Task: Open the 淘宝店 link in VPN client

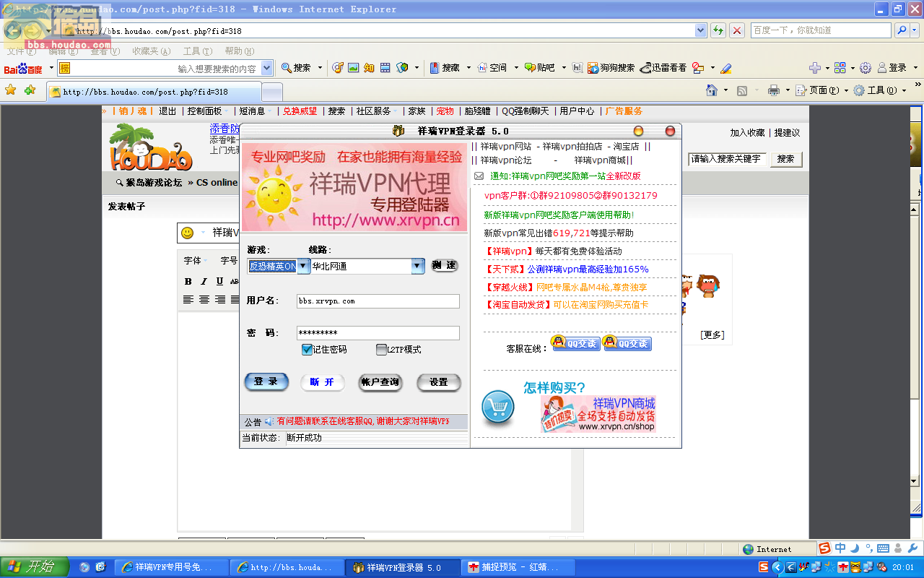Action: pos(626,147)
